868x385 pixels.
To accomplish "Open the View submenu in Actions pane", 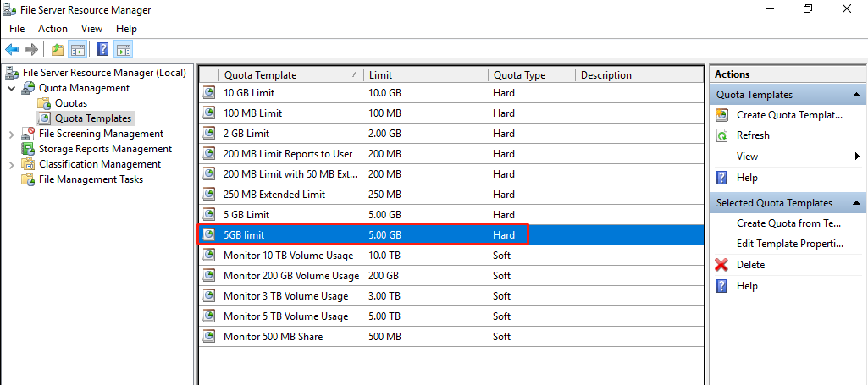I will pyautogui.click(x=747, y=157).
